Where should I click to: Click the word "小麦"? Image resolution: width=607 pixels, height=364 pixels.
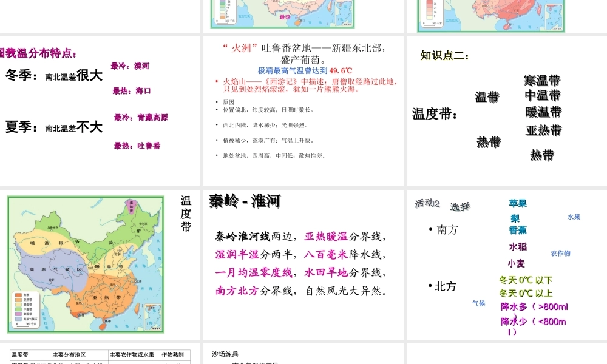pos(517,263)
